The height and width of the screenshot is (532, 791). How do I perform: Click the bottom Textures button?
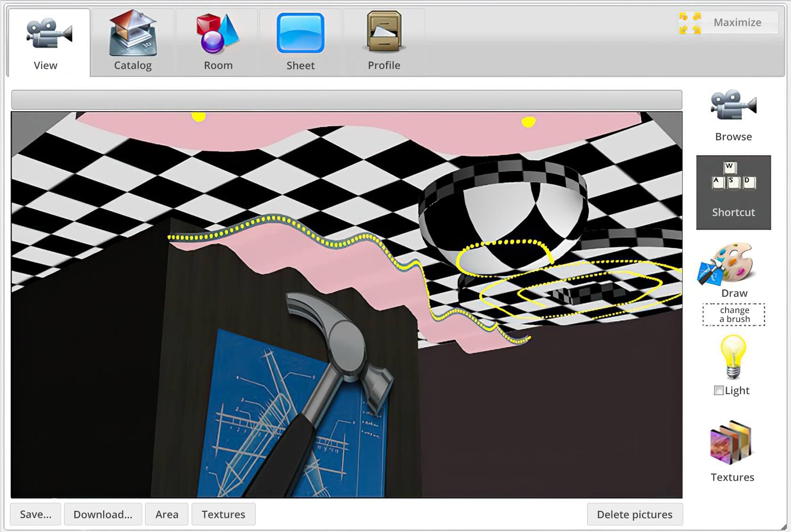click(x=223, y=514)
